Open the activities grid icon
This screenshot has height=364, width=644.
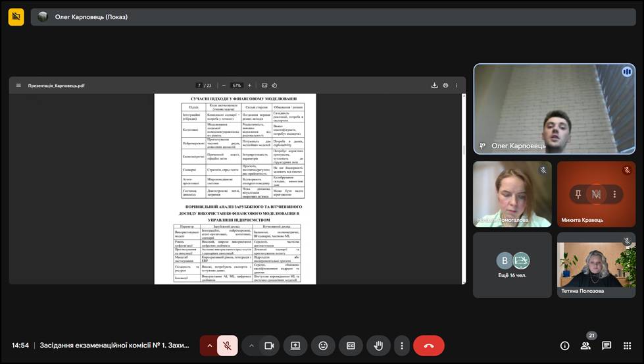pos(626,346)
